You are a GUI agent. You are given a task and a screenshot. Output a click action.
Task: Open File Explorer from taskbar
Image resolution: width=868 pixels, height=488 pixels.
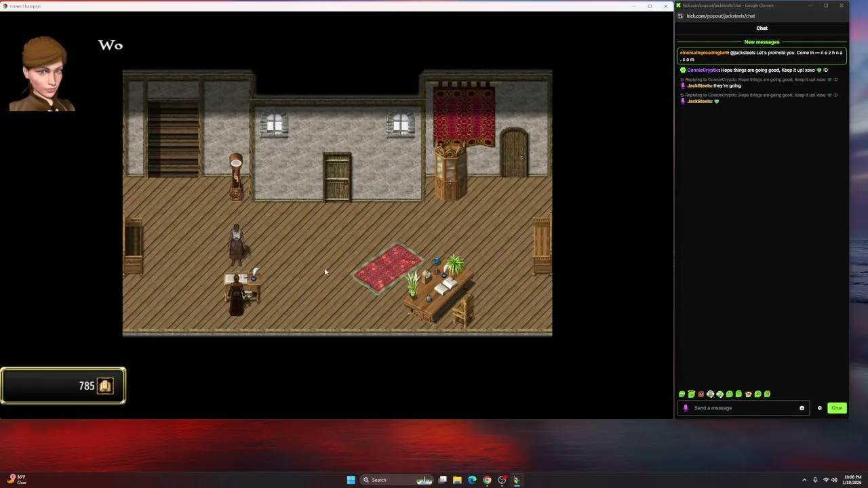click(457, 480)
